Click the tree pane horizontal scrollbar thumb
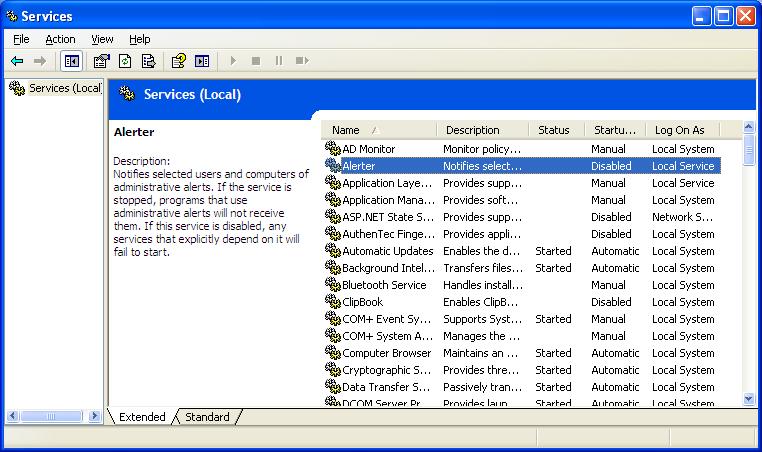Image resolution: width=762 pixels, height=452 pixels. pos(51,416)
